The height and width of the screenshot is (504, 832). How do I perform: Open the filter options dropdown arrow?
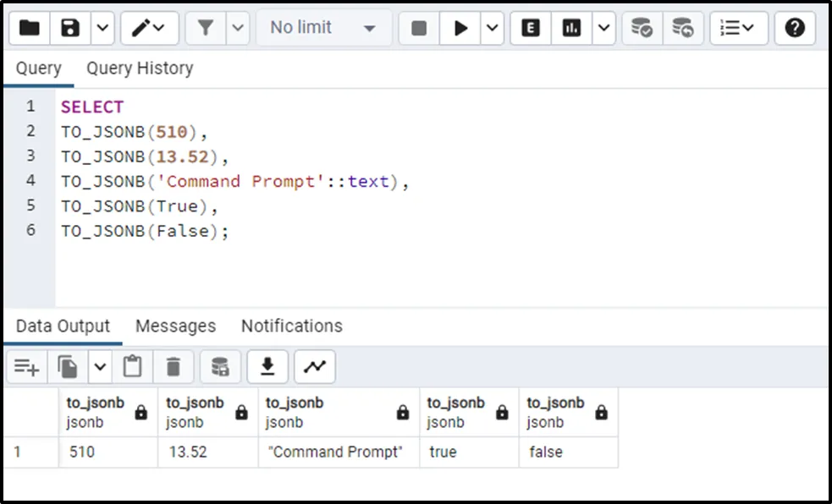point(238,28)
